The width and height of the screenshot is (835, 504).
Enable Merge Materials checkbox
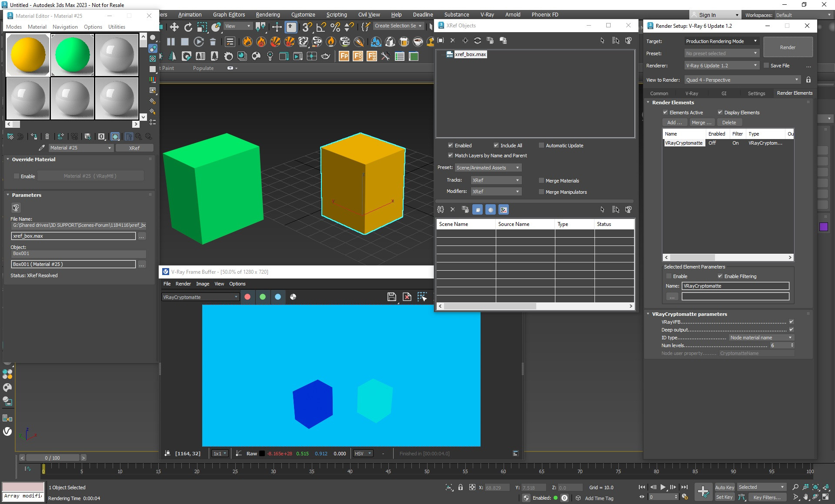point(541,180)
